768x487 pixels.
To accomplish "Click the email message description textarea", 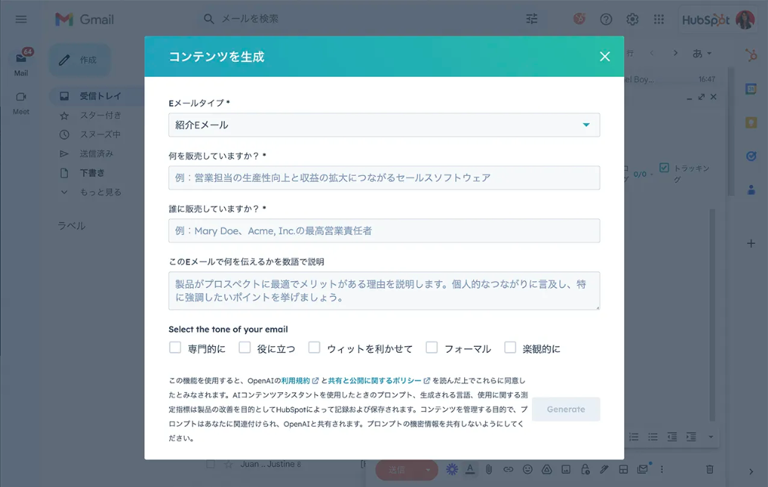I will pyautogui.click(x=384, y=291).
